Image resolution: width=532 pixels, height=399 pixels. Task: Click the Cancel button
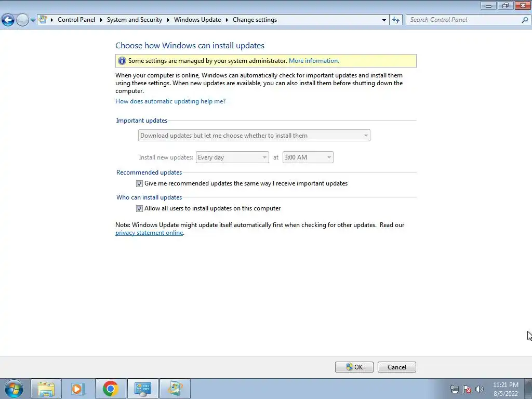(396, 367)
